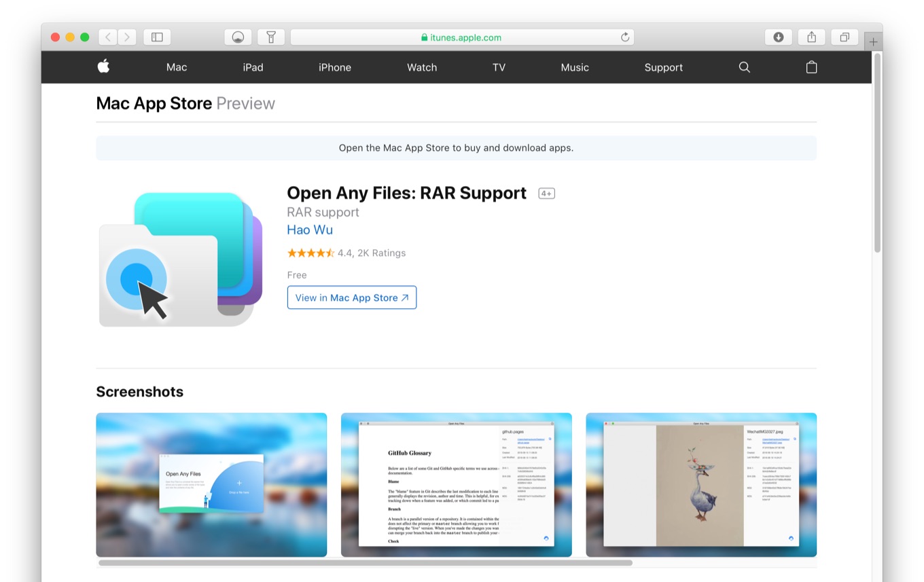Viewport: 924px width, 582px height.
Task: Show the Safari sidebar
Action: click(157, 37)
